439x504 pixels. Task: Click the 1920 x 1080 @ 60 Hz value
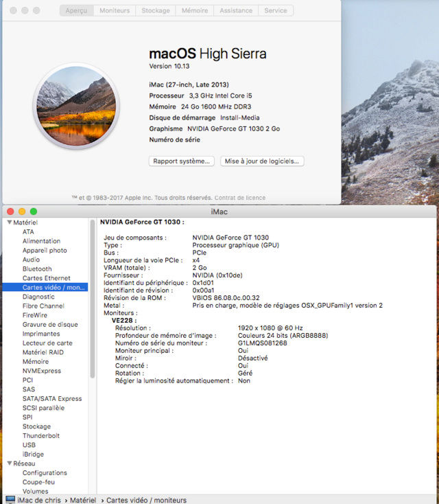point(270,328)
